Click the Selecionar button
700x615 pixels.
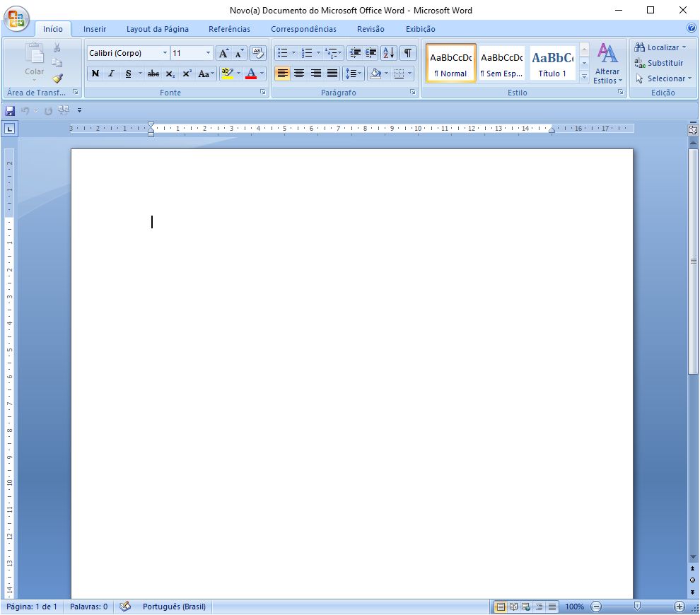[x=663, y=78]
